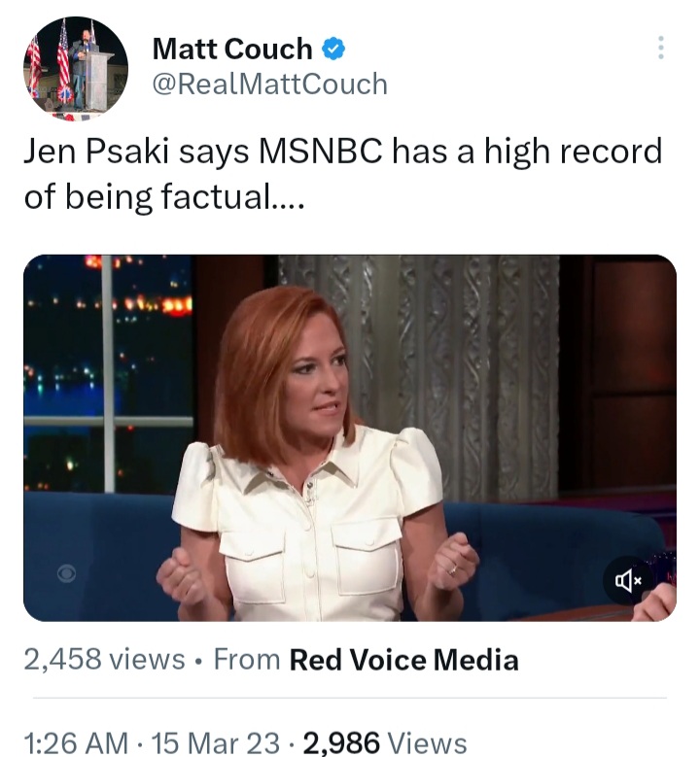
Task: Click the blue verified badge
Action: (x=332, y=50)
